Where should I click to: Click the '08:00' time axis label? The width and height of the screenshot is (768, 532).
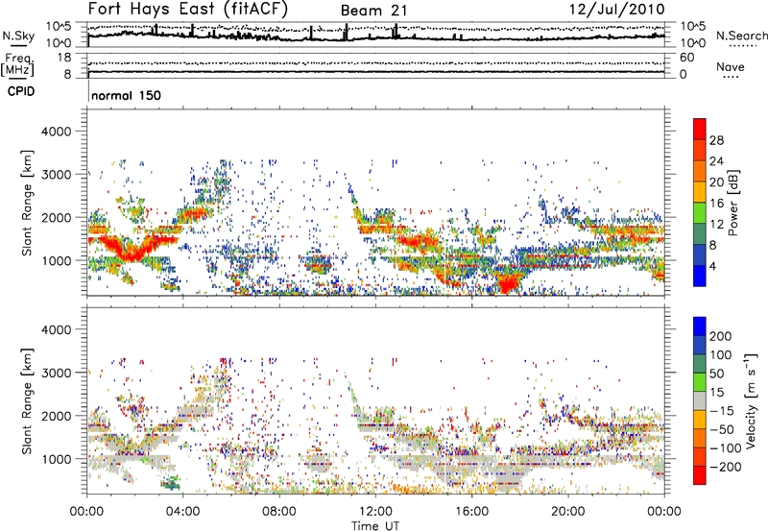tap(279, 512)
